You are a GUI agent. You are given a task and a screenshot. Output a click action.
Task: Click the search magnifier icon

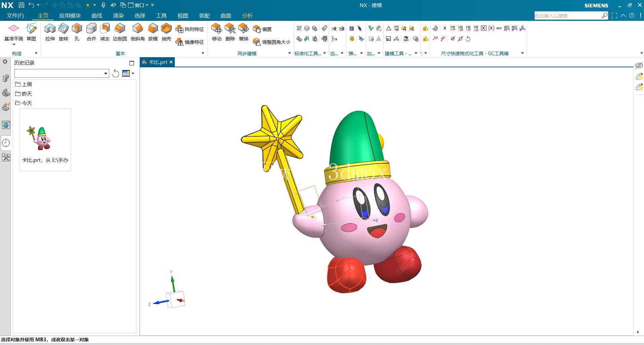pos(605,15)
